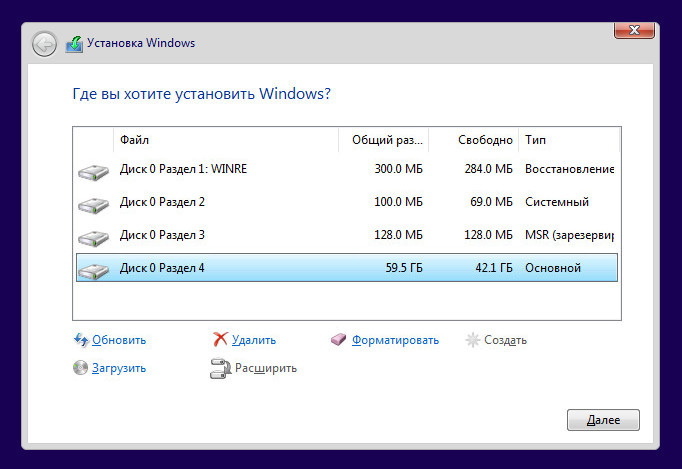This screenshot has height=469, width=682.
Task: Select the Диск 0 Раздел 4 row
Action: pos(347,268)
